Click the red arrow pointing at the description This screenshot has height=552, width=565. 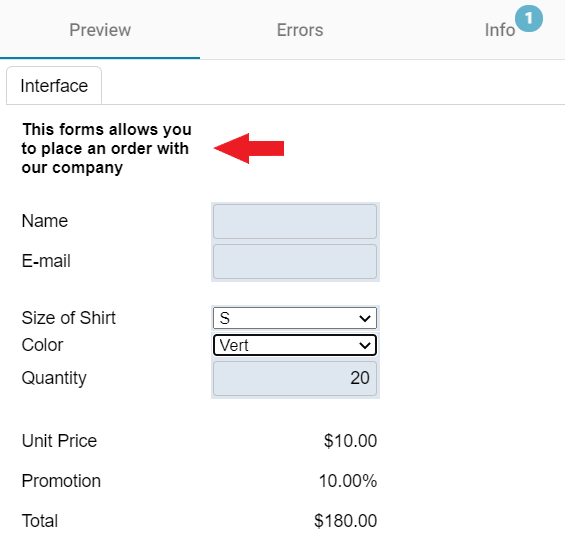click(x=249, y=148)
